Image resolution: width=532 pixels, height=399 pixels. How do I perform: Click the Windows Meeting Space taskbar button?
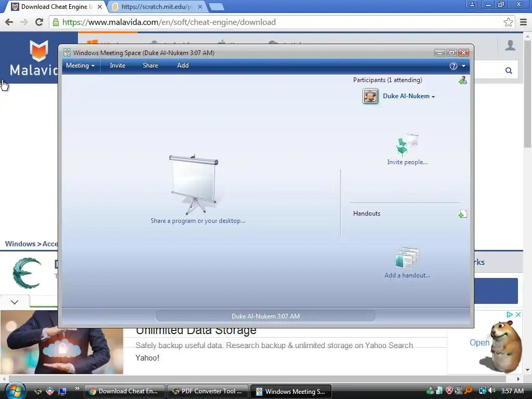pyautogui.click(x=291, y=391)
